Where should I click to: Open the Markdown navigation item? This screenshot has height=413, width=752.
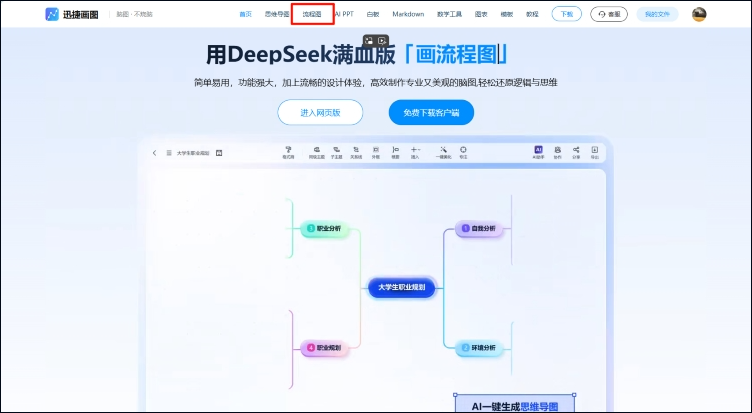(408, 14)
